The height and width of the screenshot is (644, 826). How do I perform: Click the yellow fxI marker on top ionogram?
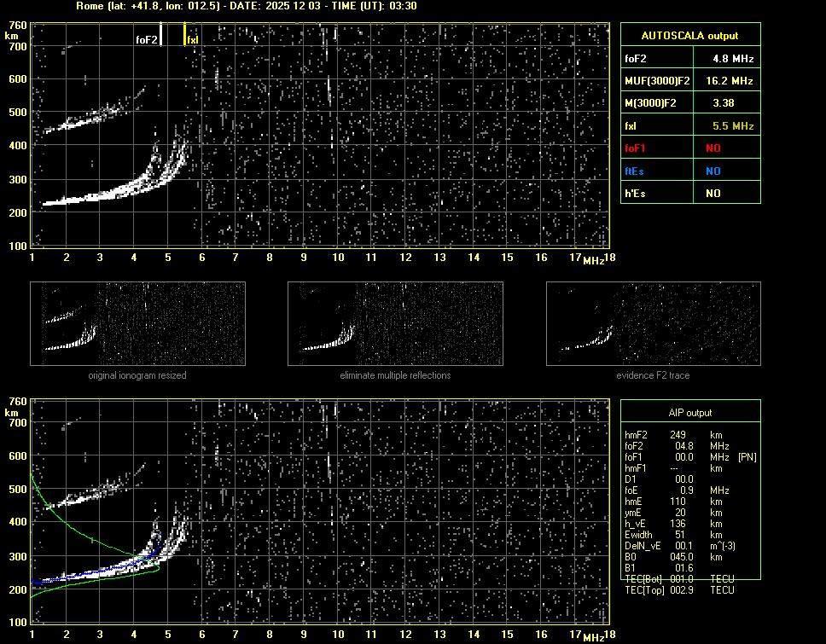(x=185, y=34)
